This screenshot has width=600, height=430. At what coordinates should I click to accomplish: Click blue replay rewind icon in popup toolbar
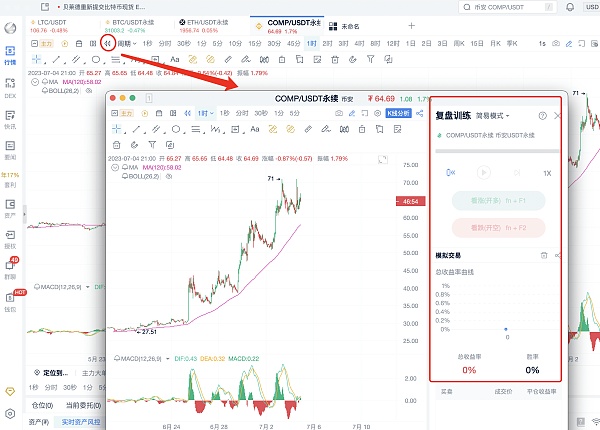188,113
